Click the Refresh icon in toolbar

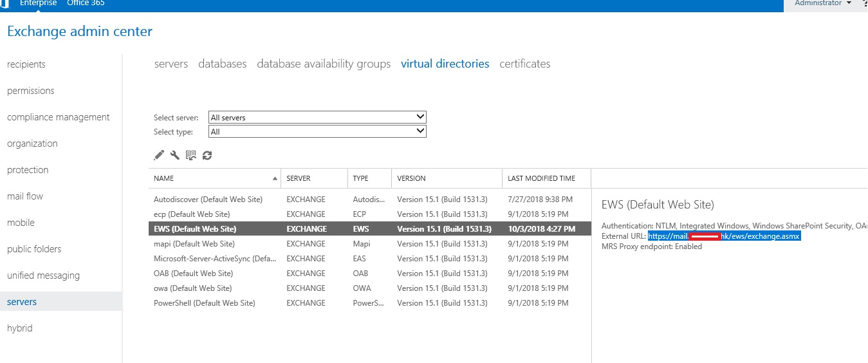[207, 155]
